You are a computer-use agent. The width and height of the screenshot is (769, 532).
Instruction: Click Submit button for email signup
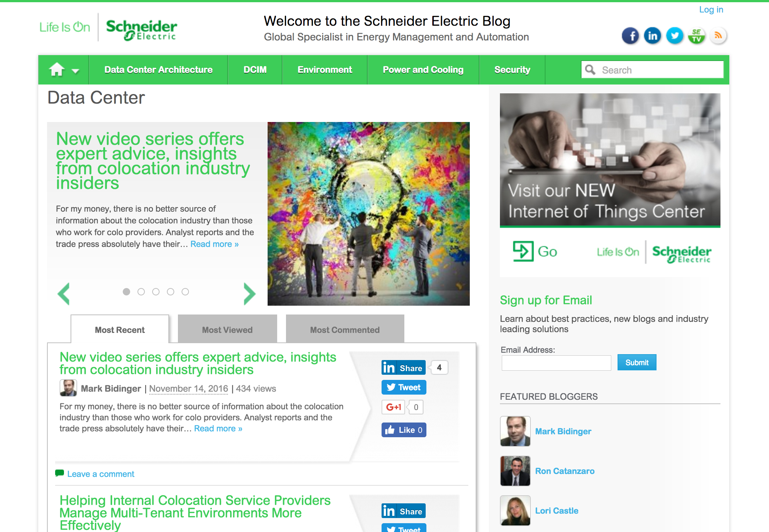(x=636, y=362)
